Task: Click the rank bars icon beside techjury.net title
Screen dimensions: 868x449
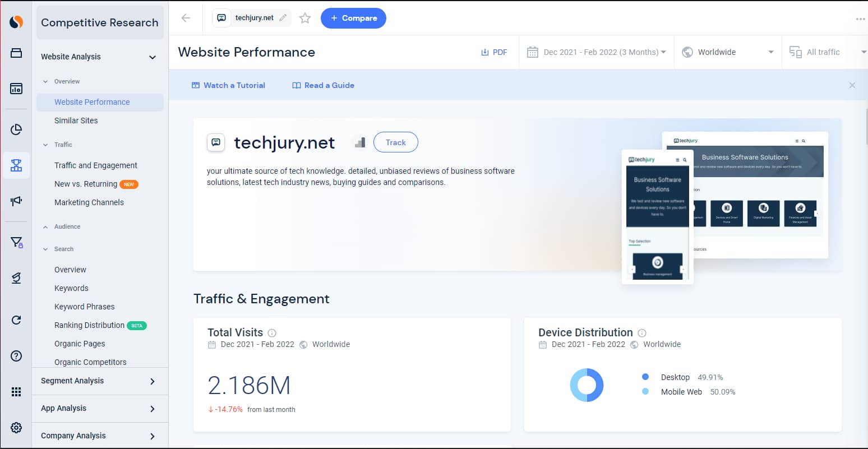Action: coord(360,142)
